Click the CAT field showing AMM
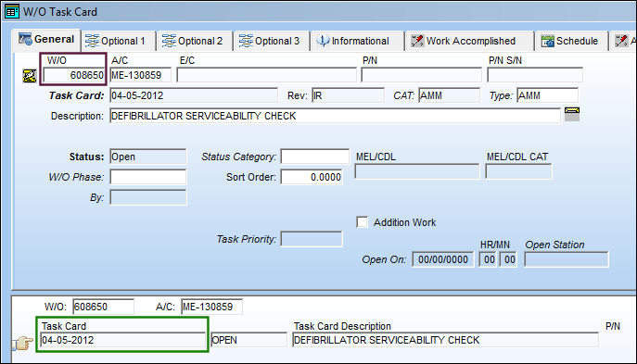The image size is (637, 364). click(x=449, y=95)
